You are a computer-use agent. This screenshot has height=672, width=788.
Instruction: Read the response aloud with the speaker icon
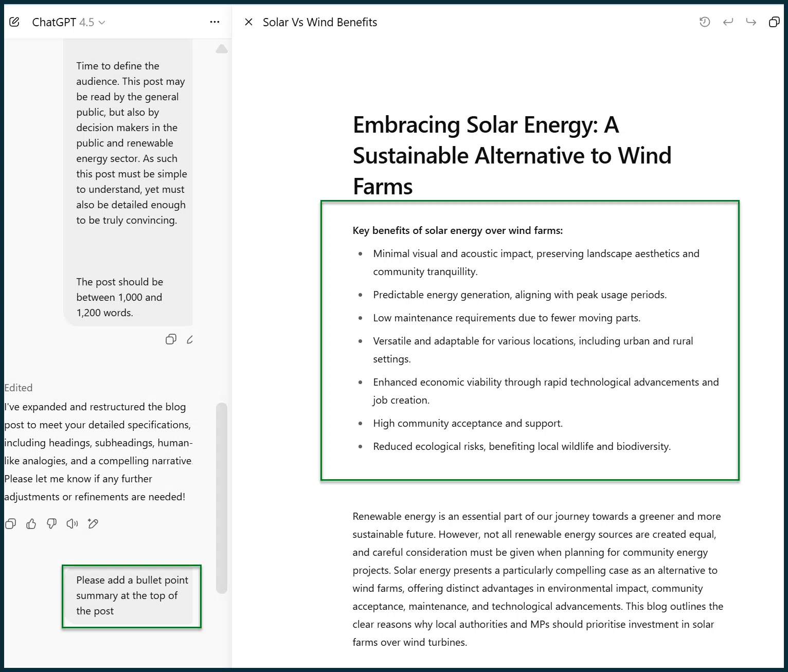[73, 524]
